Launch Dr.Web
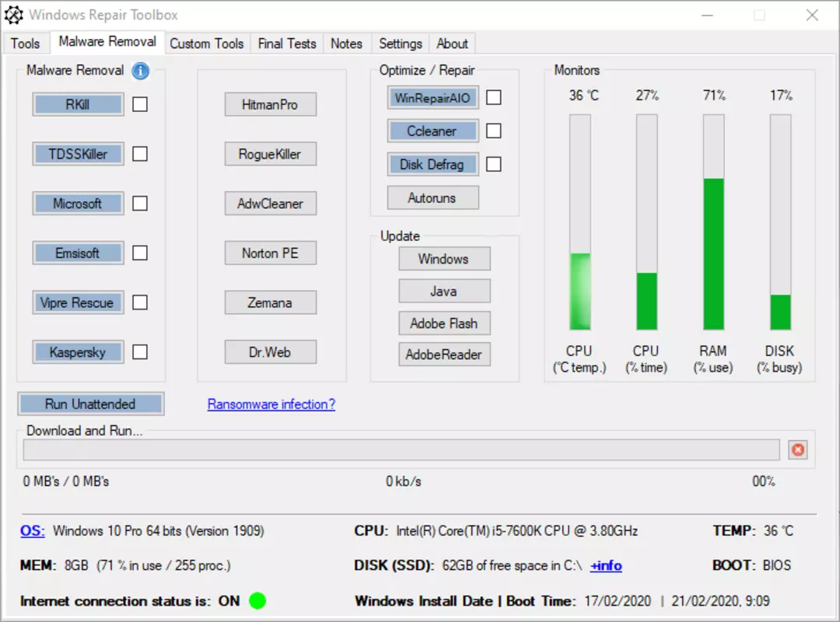840x622 pixels. point(271,352)
